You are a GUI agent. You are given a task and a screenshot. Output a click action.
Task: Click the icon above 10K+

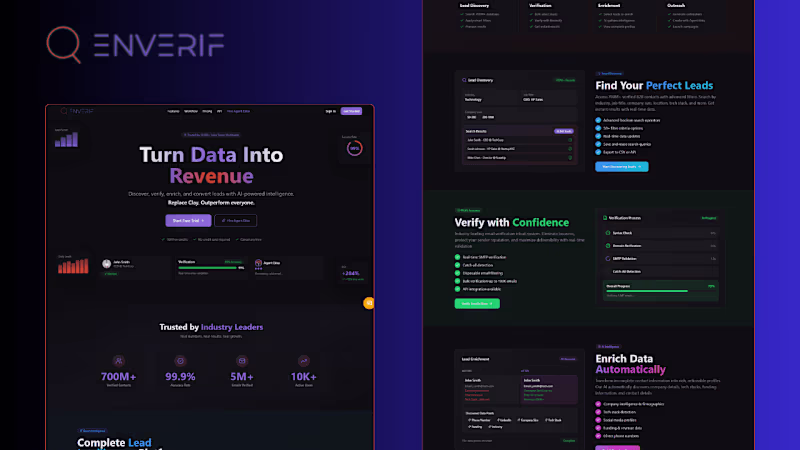point(304,361)
